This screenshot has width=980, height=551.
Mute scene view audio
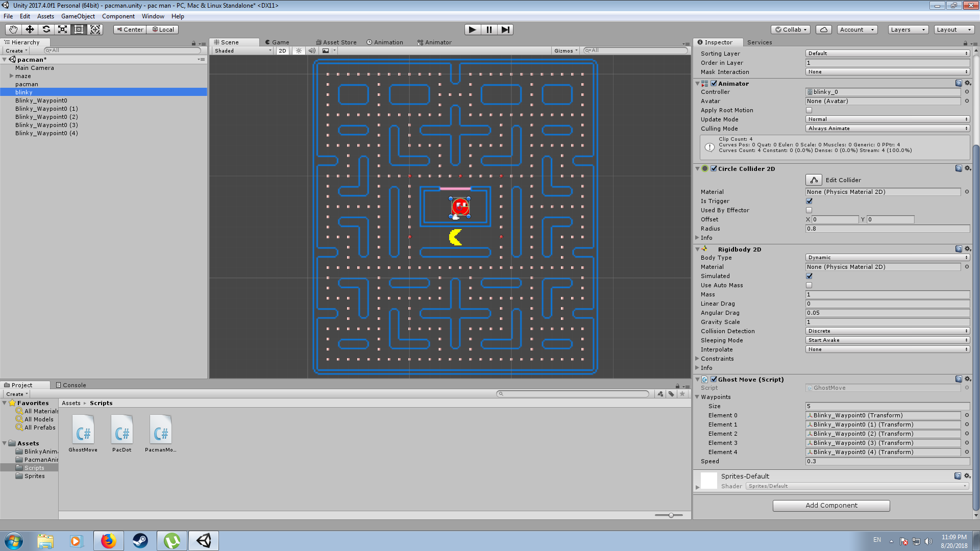coord(312,51)
